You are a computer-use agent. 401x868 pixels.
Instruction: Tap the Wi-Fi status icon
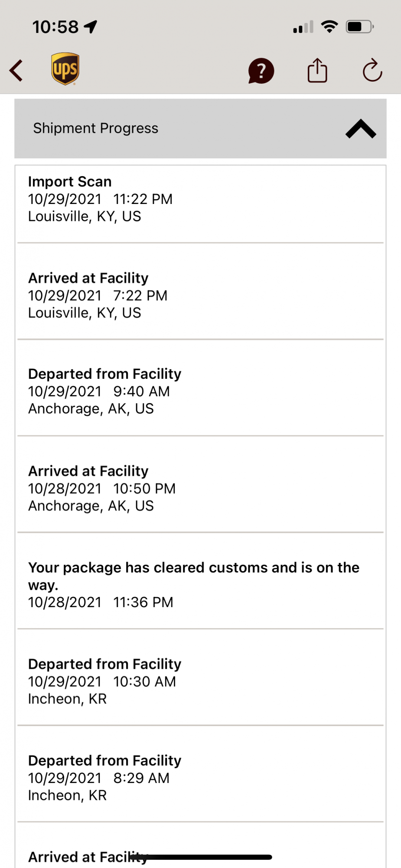tap(329, 27)
